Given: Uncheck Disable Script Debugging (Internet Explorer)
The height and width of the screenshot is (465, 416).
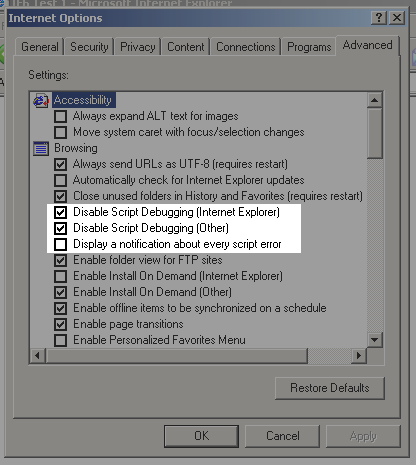Looking at the screenshot, I should (x=60, y=212).
